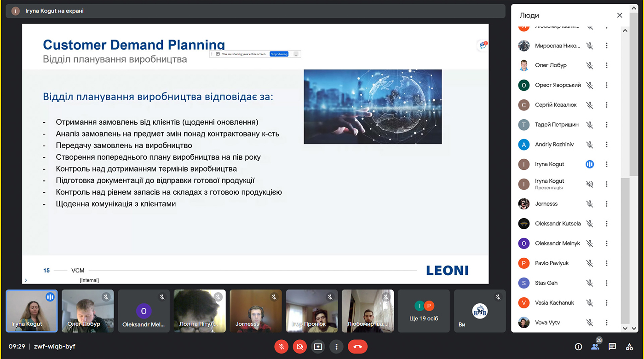Select Iryna Kogut video thumbnail
Screen dimensions: 644x359
click(32, 311)
